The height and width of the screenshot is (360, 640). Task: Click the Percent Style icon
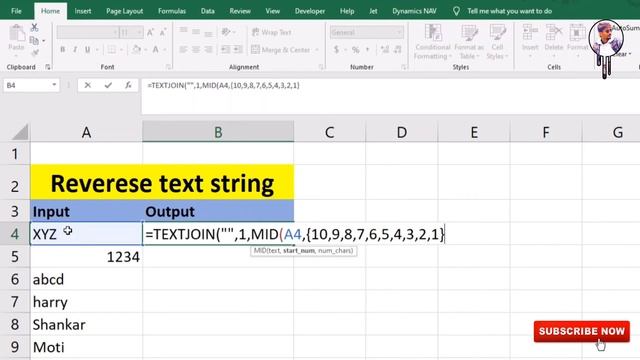356,50
